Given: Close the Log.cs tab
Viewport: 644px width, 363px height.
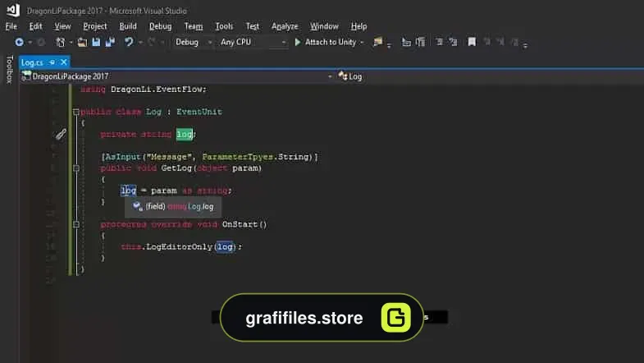Looking at the screenshot, I should tap(64, 62).
